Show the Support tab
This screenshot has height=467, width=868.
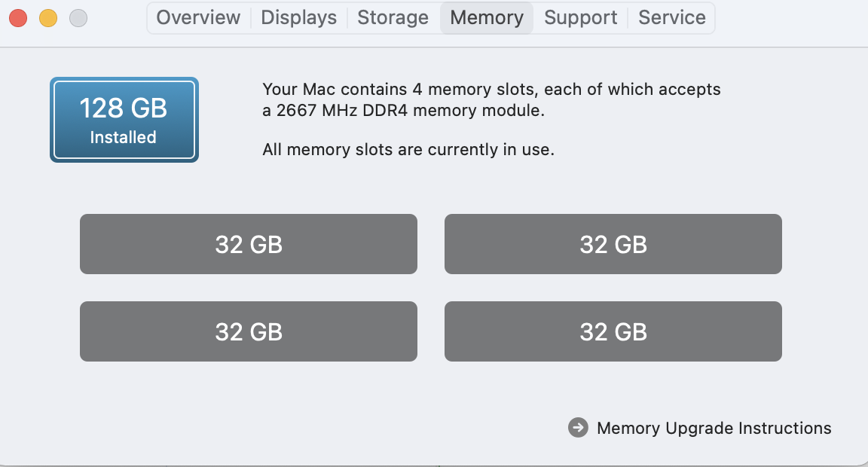click(580, 17)
